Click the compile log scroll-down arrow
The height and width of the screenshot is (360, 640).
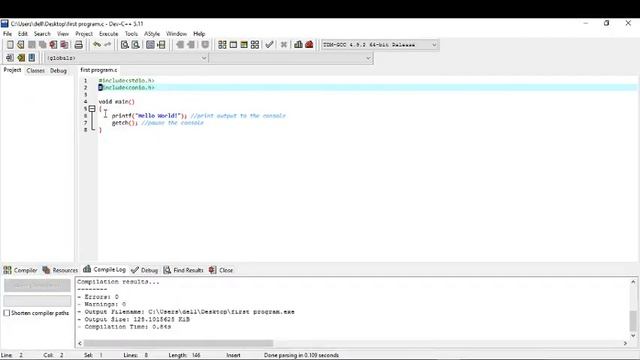click(x=633, y=336)
